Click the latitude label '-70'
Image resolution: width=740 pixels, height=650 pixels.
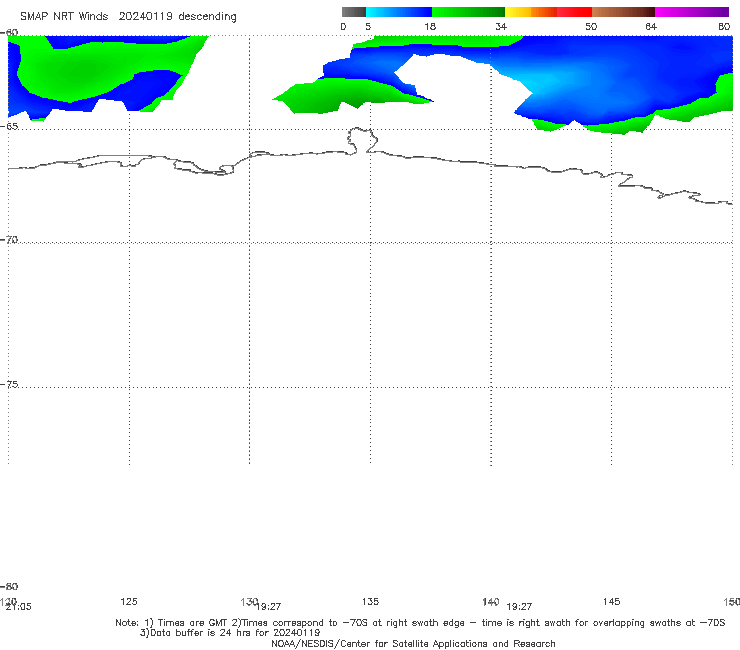pos(9,240)
